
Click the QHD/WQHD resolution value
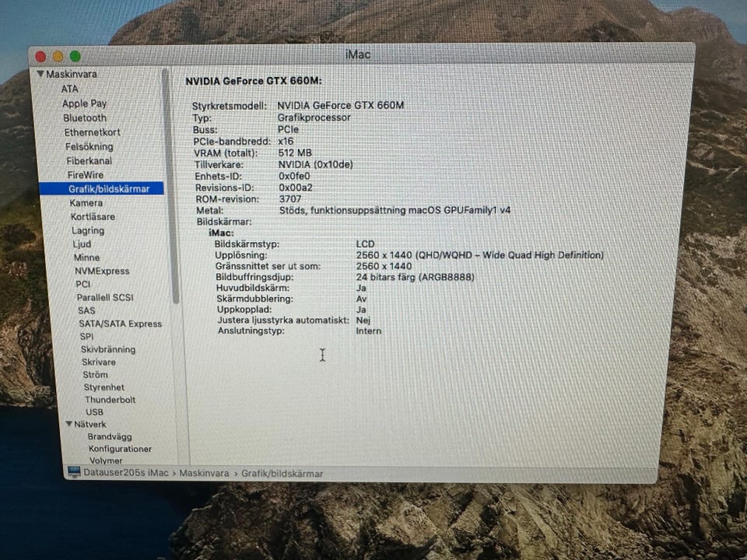pos(480,255)
